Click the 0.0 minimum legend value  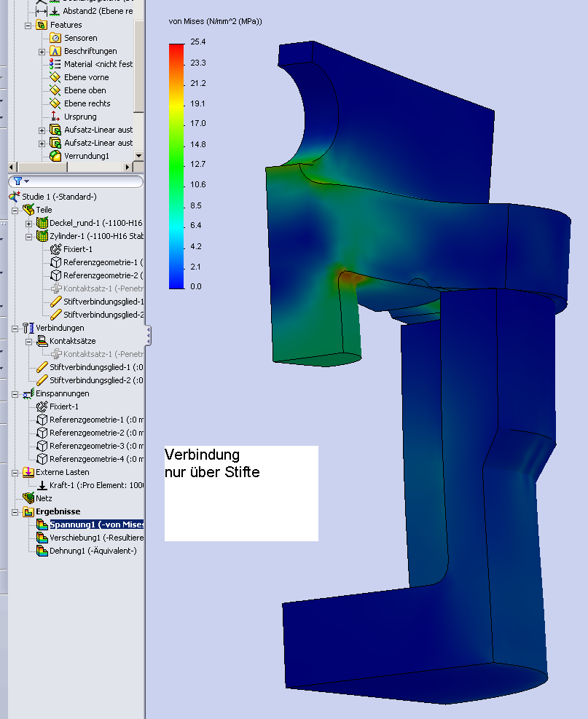(196, 286)
